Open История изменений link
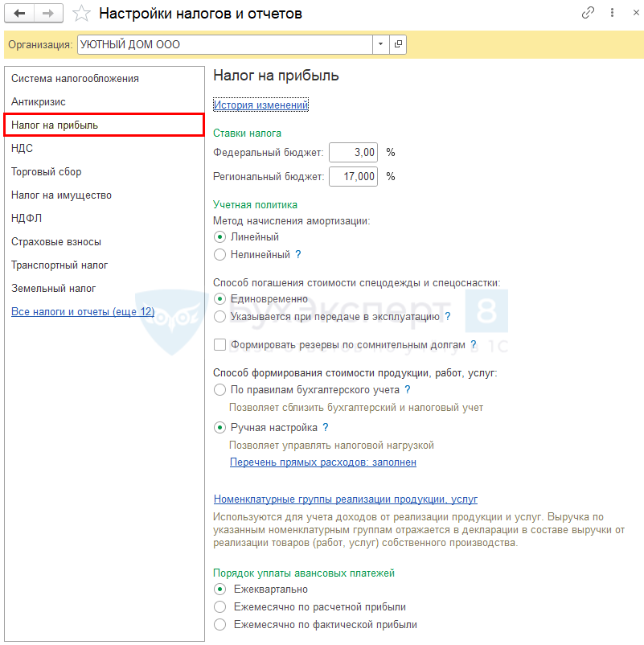 (260, 105)
